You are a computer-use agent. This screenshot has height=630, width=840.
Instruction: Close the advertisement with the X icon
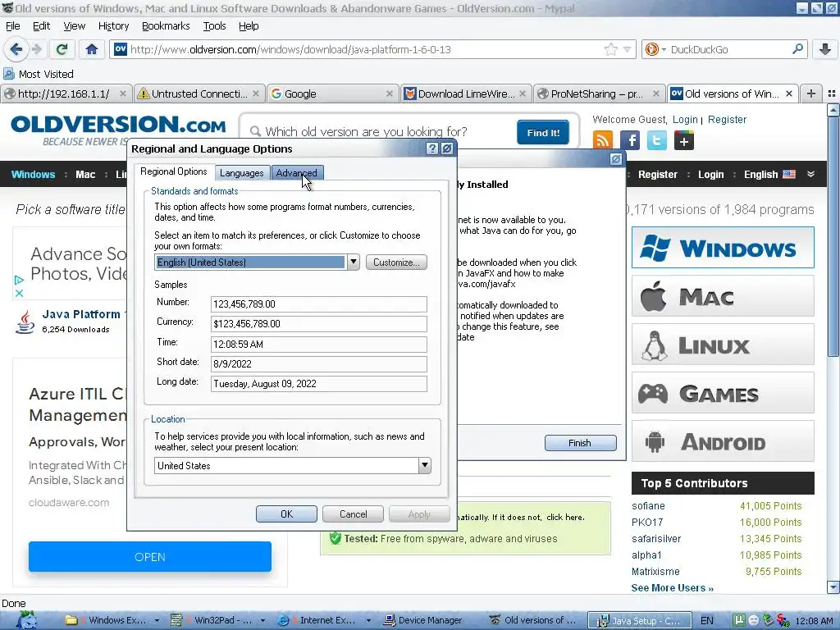click(x=19, y=293)
